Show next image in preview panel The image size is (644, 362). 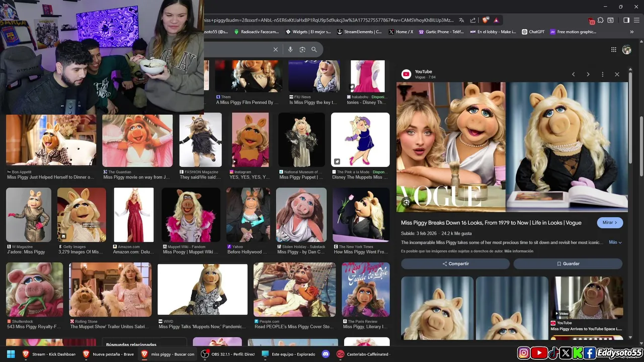pyautogui.click(x=588, y=74)
